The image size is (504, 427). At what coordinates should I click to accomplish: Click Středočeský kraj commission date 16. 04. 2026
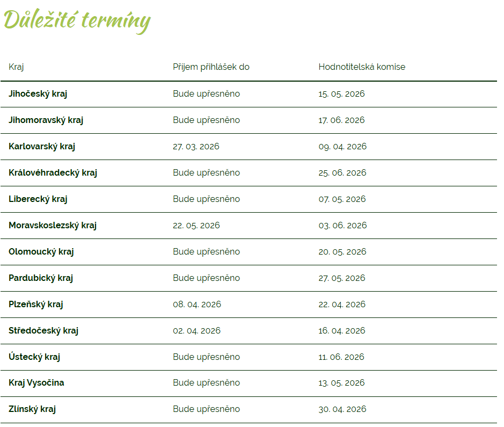[342, 331]
